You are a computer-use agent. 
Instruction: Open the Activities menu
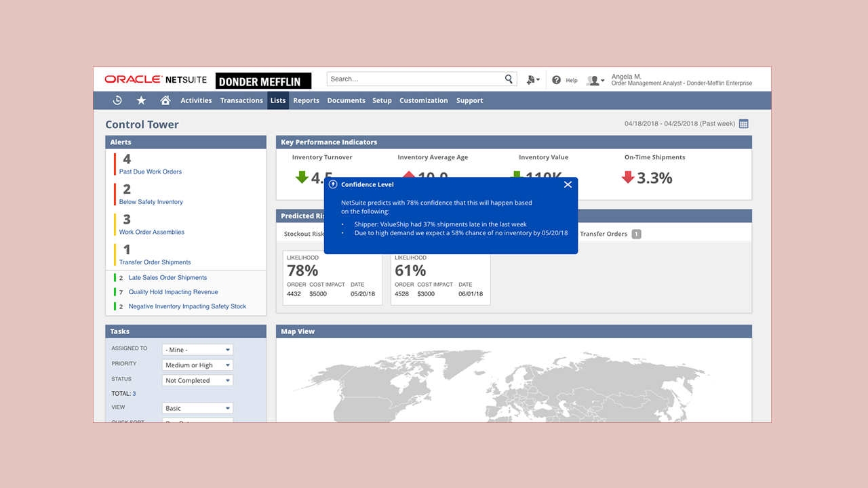tap(196, 100)
